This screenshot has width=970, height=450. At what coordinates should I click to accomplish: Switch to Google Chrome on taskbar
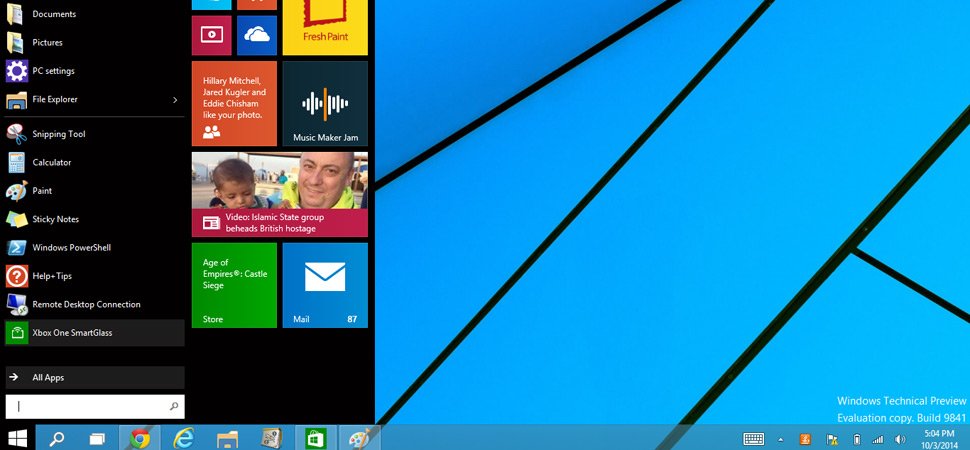tap(140, 438)
